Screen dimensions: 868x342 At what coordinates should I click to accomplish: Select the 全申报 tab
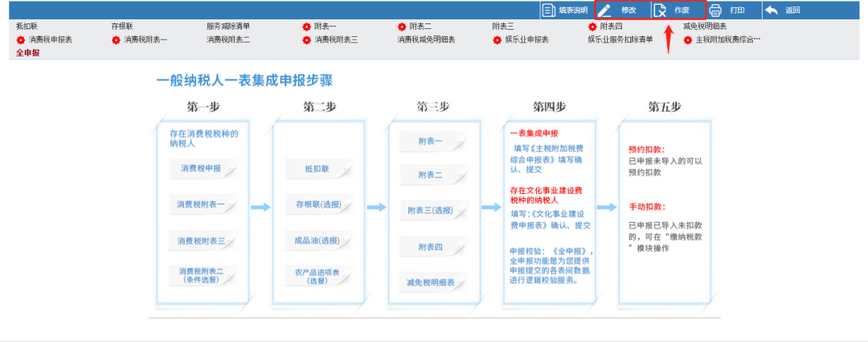pos(27,53)
